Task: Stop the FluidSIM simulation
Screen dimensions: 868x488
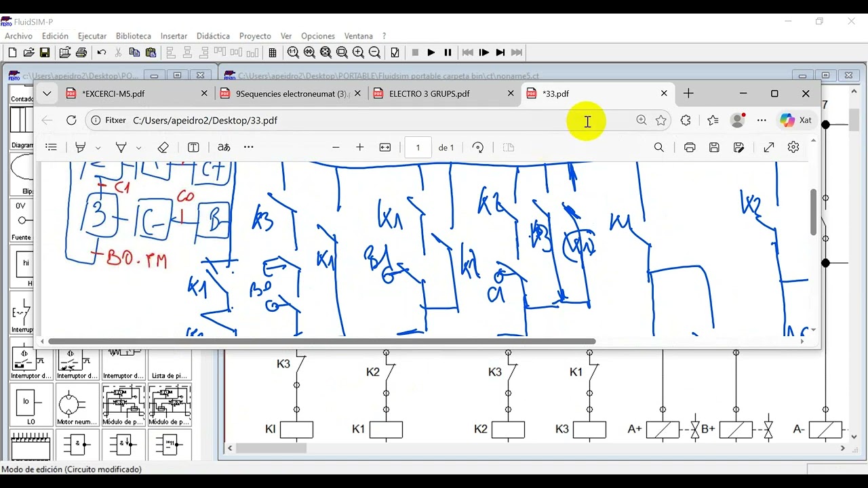Action: [x=414, y=52]
